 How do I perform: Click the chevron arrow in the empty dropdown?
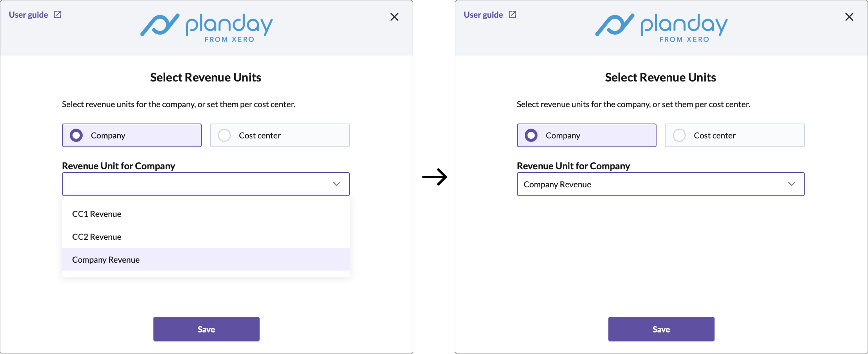pyautogui.click(x=336, y=184)
